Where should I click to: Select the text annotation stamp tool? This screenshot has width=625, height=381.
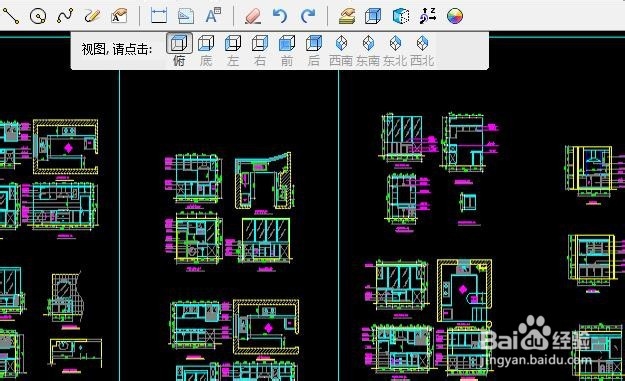(119, 16)
